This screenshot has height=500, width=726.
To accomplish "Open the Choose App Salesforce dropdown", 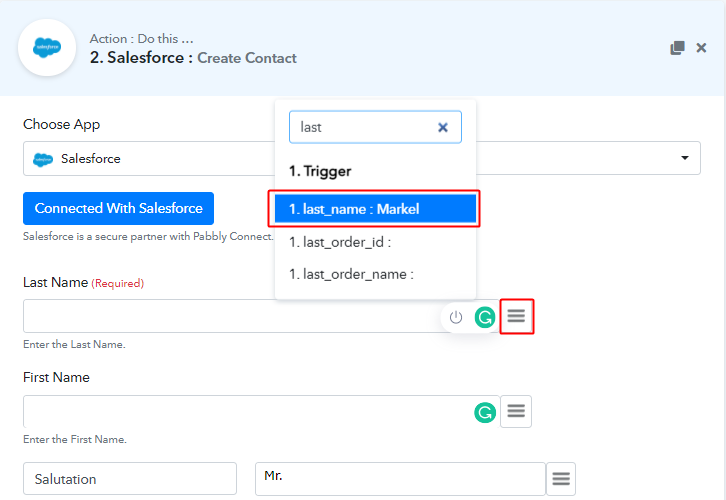I will 362,159.
